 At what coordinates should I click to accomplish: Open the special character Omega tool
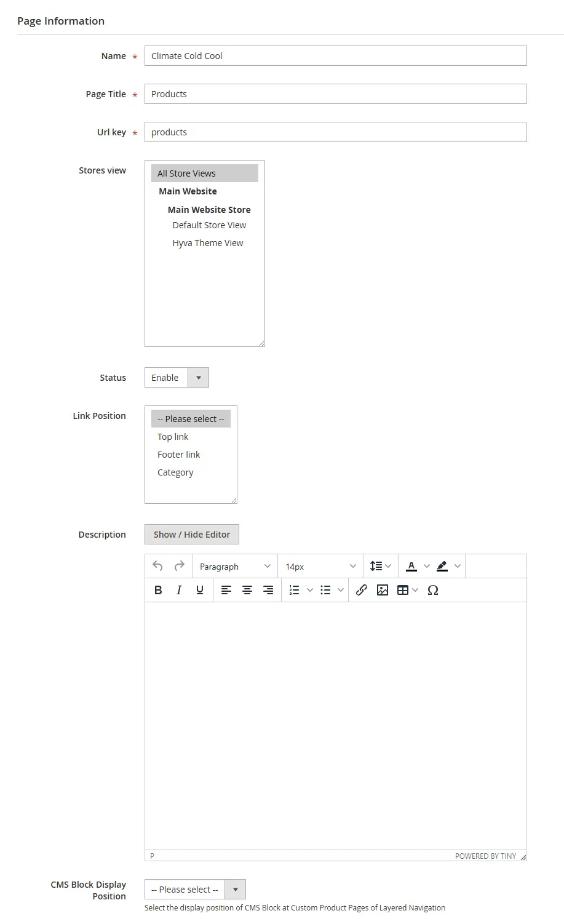(x=433, y=590)
